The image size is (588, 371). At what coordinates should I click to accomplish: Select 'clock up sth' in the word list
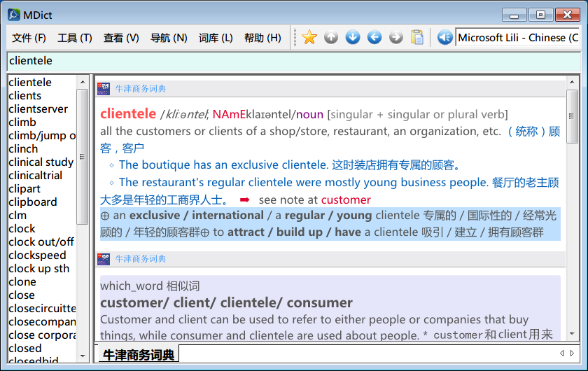[39, 269]
